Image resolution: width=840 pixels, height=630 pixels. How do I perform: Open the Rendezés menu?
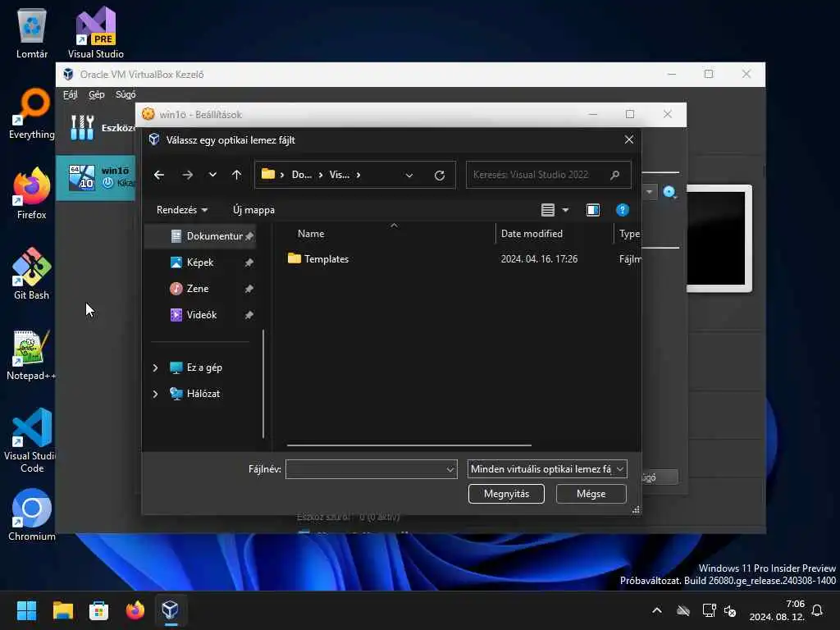coord(182,210)
